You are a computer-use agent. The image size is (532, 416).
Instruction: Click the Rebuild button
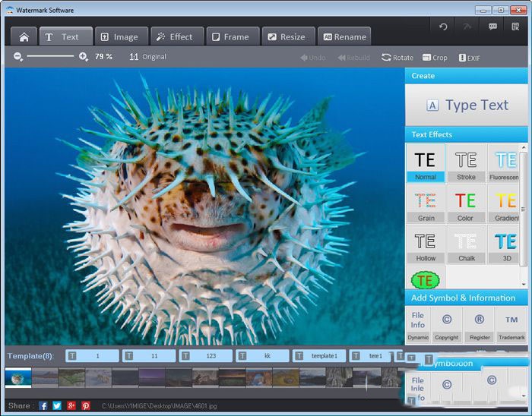(353, 58)
